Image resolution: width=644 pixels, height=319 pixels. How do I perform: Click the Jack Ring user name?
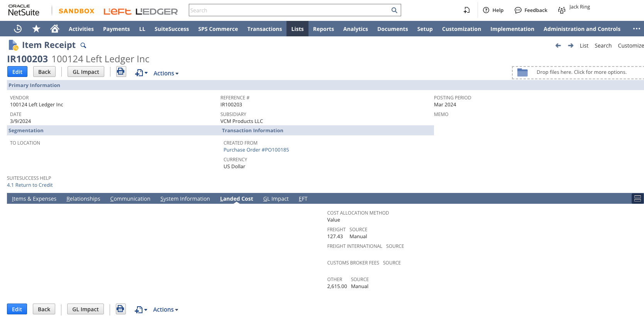[x=580, y=7]
